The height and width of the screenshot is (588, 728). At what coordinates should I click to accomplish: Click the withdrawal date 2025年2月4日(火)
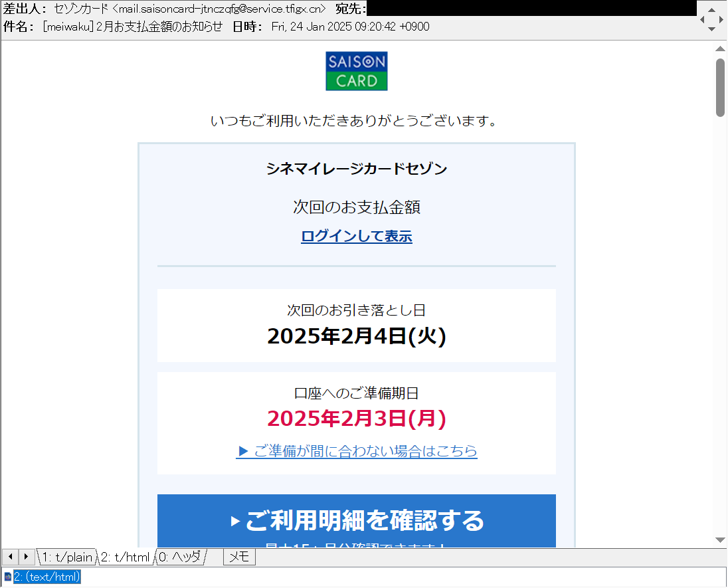point(357,336)
